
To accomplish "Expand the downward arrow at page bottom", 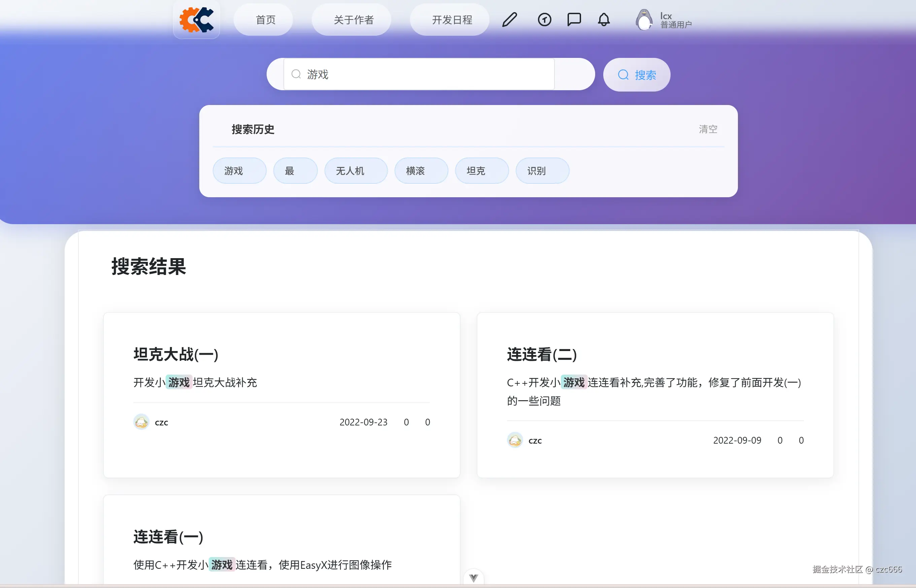I will pos(473,578).
